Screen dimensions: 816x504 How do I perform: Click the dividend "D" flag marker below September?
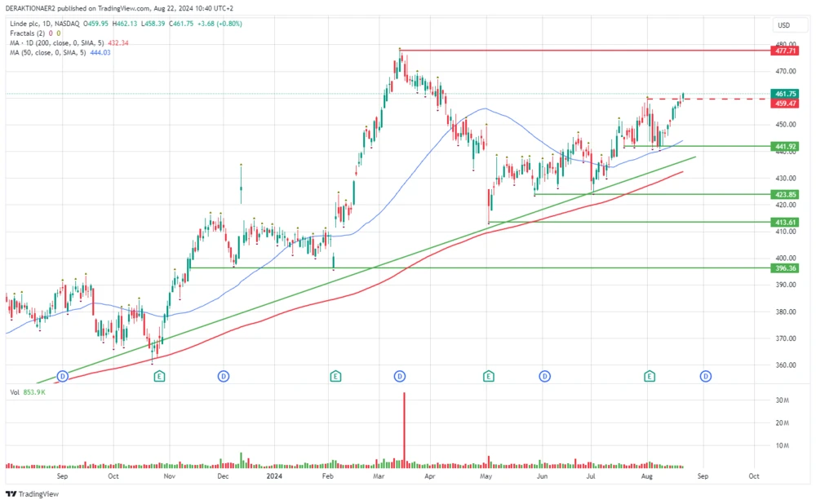(61, 376)
